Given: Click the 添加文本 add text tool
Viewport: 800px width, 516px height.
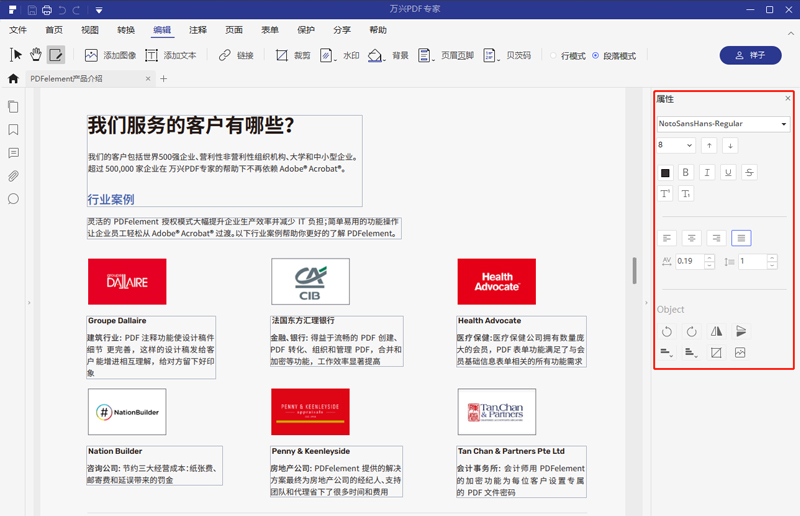Looking at the screenshot, I should [170, 55].
